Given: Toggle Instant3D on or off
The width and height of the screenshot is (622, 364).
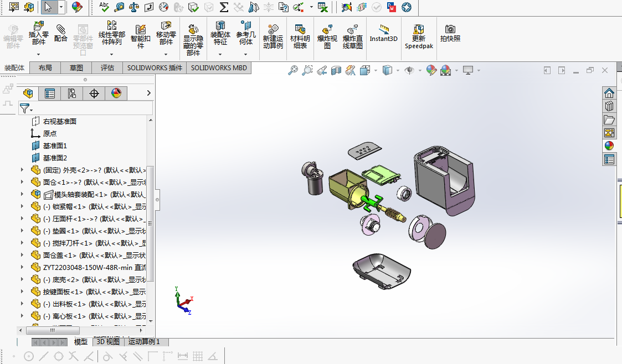Looking at the screenshot, I should point(384,33).
